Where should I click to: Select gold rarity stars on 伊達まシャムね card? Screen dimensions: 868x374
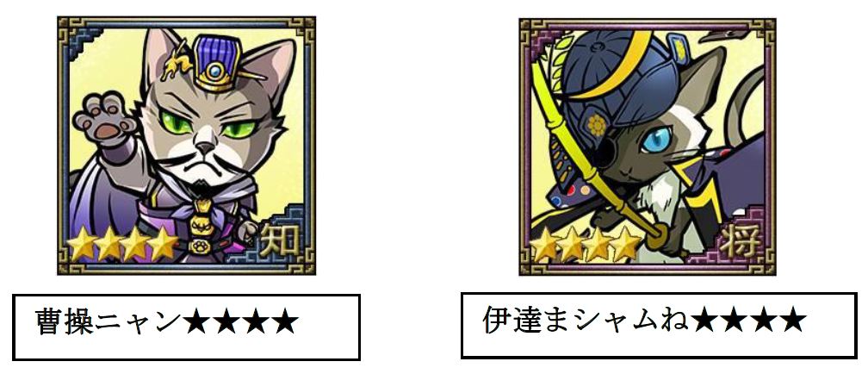586,244
